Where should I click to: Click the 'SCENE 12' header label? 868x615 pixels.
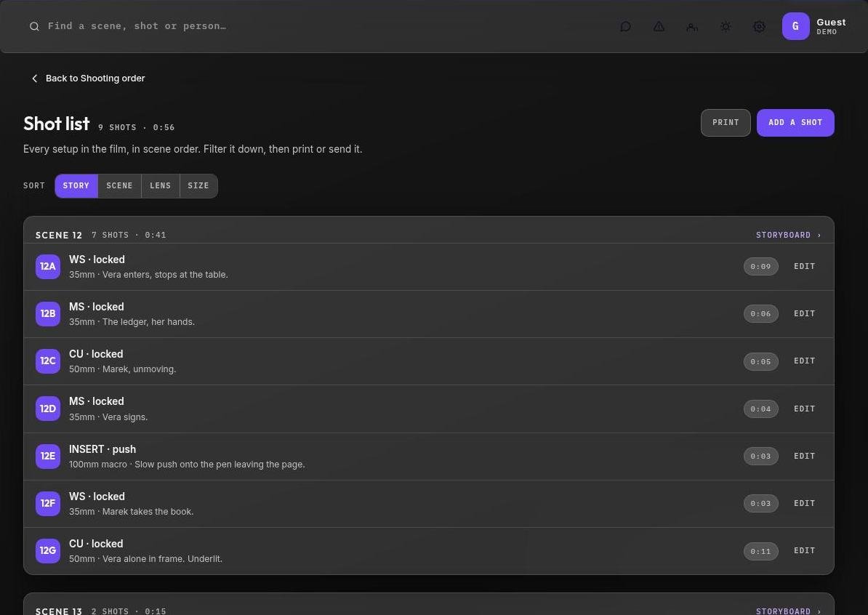tap(59, 236)
